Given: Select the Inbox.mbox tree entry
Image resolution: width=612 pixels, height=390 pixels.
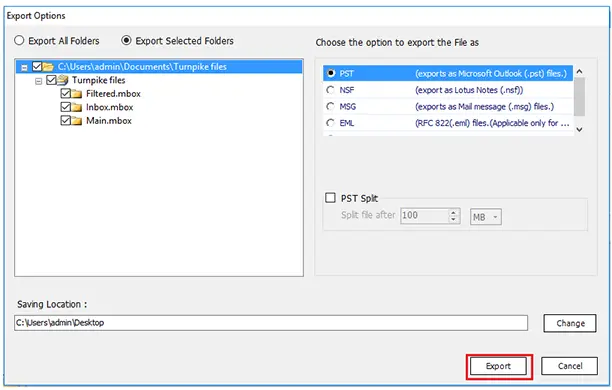Looking at the screenshot, I should pos(110,107).
